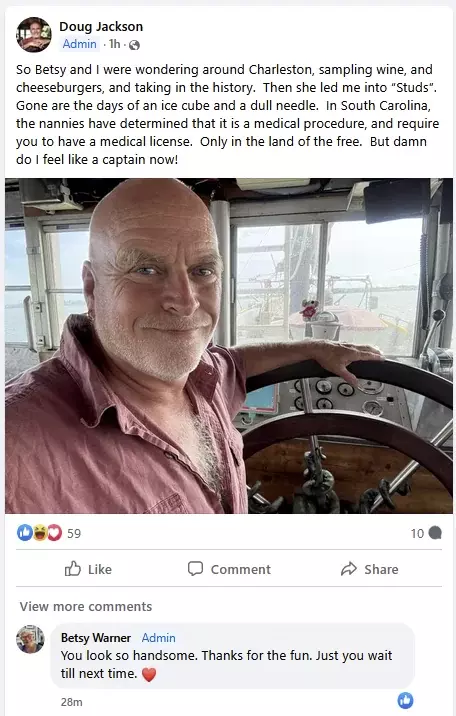Open Doug Jackson's name link
456x716 pixels.
pyautogui.click(x=101, y=26)
